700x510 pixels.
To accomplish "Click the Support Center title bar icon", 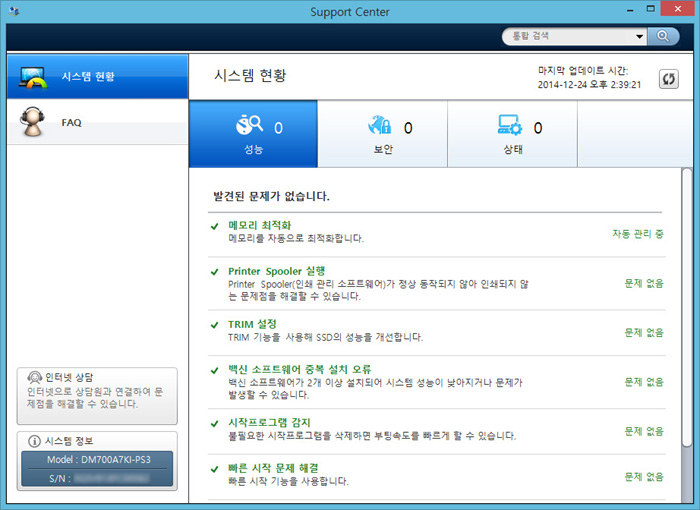I will tap(11, 12).
